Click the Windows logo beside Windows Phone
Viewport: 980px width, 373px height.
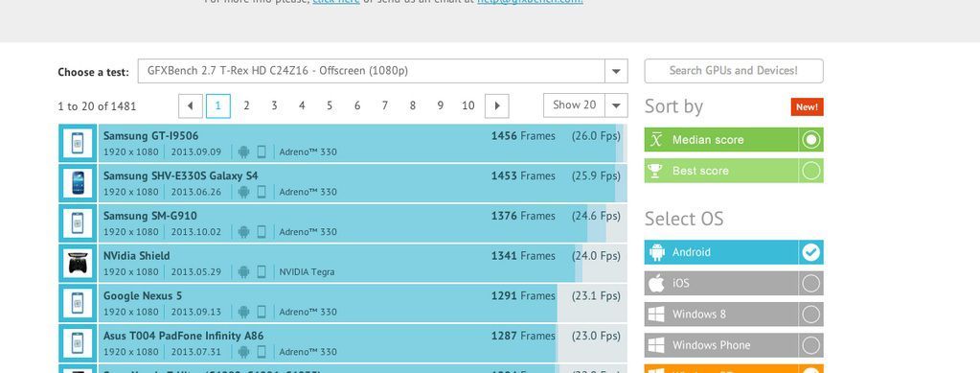(656, 345)
